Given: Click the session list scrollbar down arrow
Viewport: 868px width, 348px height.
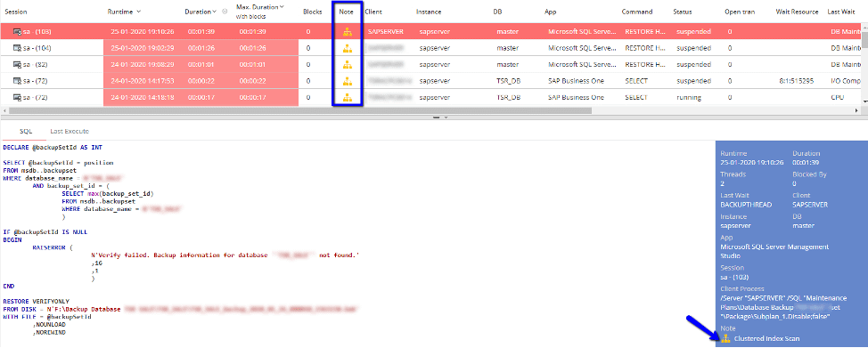Looking at the screenshot, I should pos(864,102).
